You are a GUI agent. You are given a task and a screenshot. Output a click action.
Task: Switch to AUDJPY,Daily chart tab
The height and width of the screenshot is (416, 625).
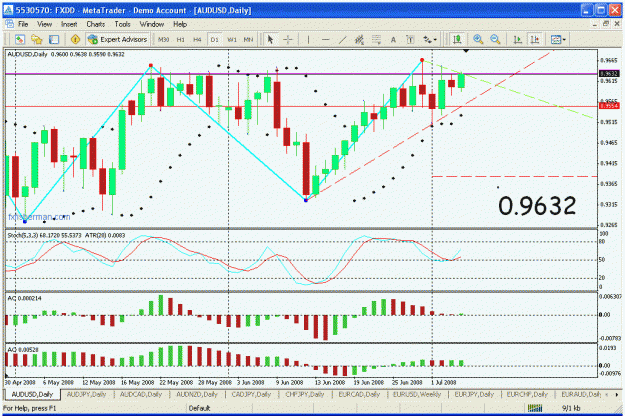click(x=86, y=394)
